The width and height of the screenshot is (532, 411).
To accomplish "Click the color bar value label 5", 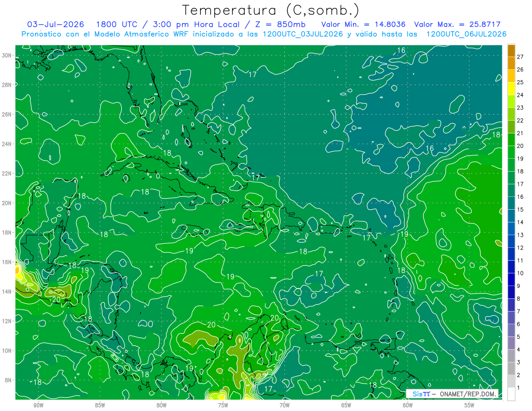I will (519, 337).
